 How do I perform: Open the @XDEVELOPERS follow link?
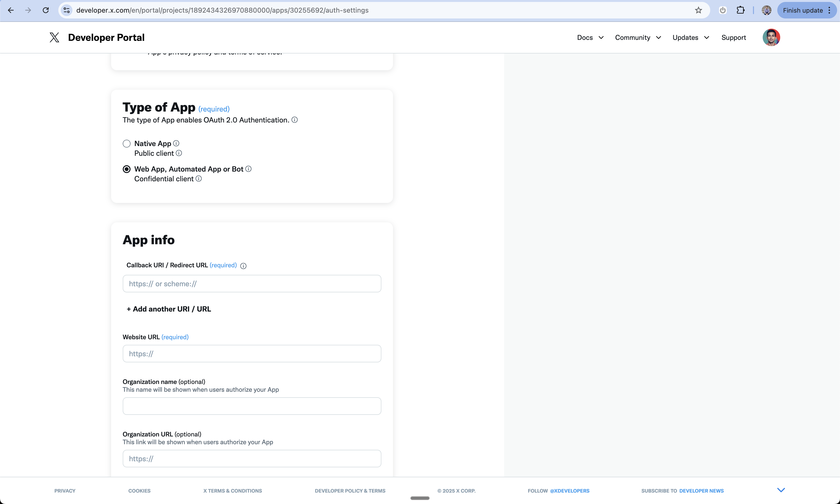click(x=569, y=491)
